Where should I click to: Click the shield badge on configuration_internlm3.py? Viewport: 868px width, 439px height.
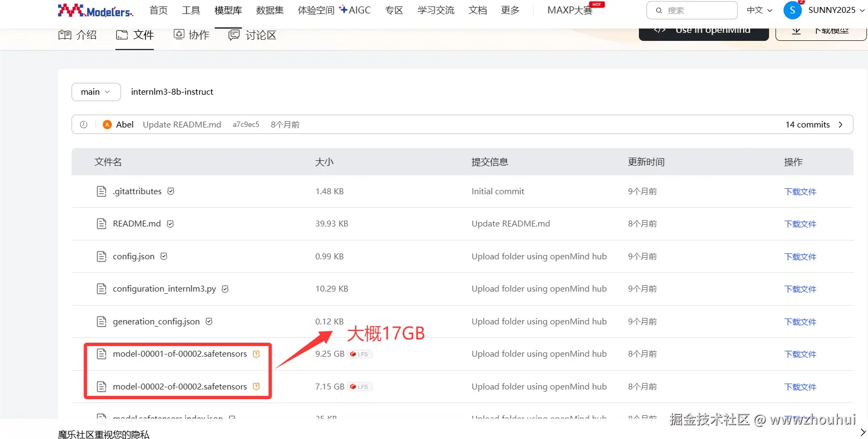tap(225, 289)
